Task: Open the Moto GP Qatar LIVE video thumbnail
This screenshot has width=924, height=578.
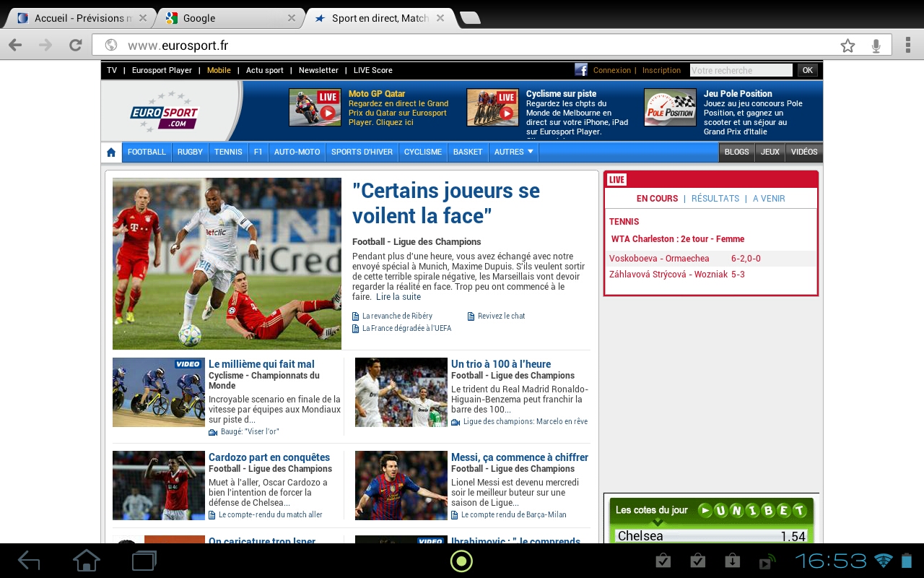Action: (x=315, y=108)
